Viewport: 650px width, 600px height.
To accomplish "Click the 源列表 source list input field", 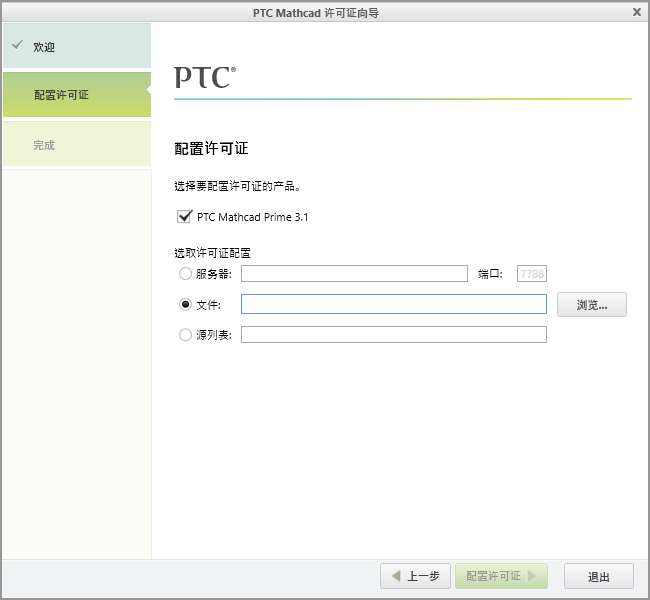I will click(394, 335).
